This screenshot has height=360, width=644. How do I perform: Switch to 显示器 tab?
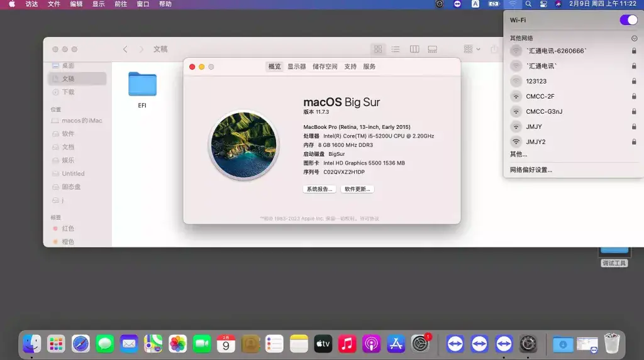pyautogui.click(x=297, y=67)
